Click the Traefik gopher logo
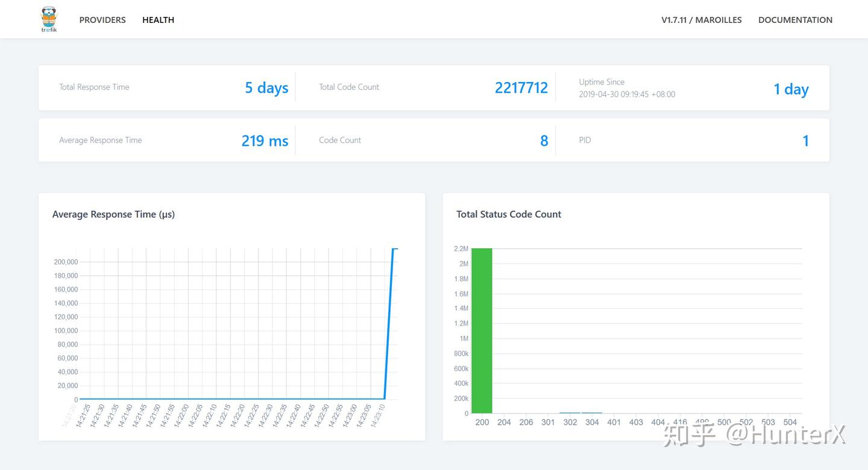Screen dimensions: 868x470 (x=49, y=19)
